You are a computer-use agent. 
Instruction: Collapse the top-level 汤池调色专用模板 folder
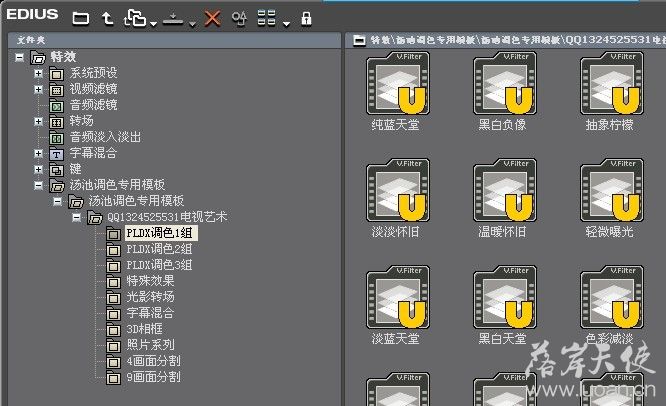tap(38, 185)
